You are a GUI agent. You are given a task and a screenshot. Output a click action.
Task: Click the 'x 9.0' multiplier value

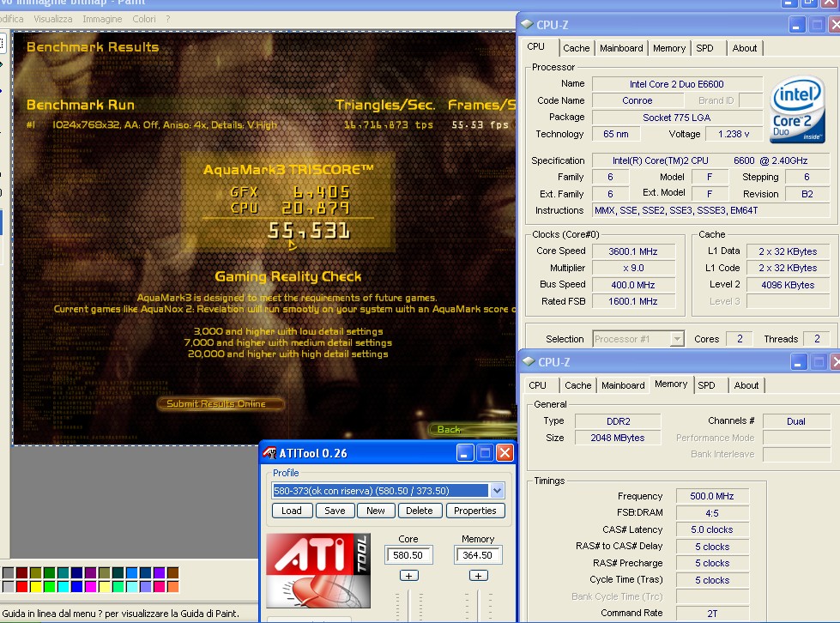click(632, 269)
